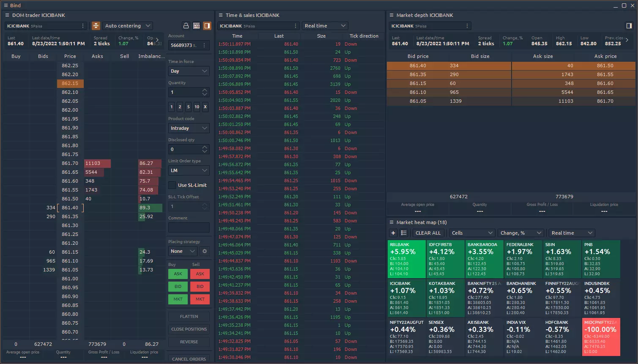Select the RBLBANK +5.95% heat map cell
This screenshot has height=364, width=638.
407,259
